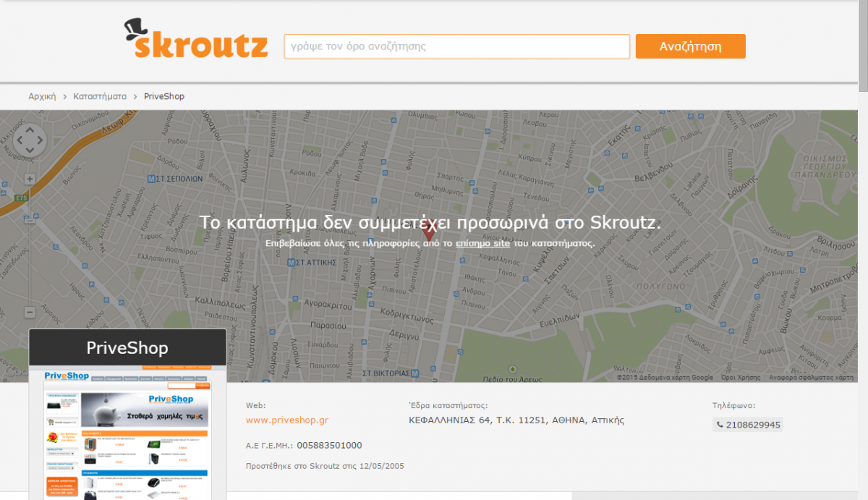
Task: Click the Γ.Ε.ΜΗ. number 005883501000
Action: coord(329,445)
